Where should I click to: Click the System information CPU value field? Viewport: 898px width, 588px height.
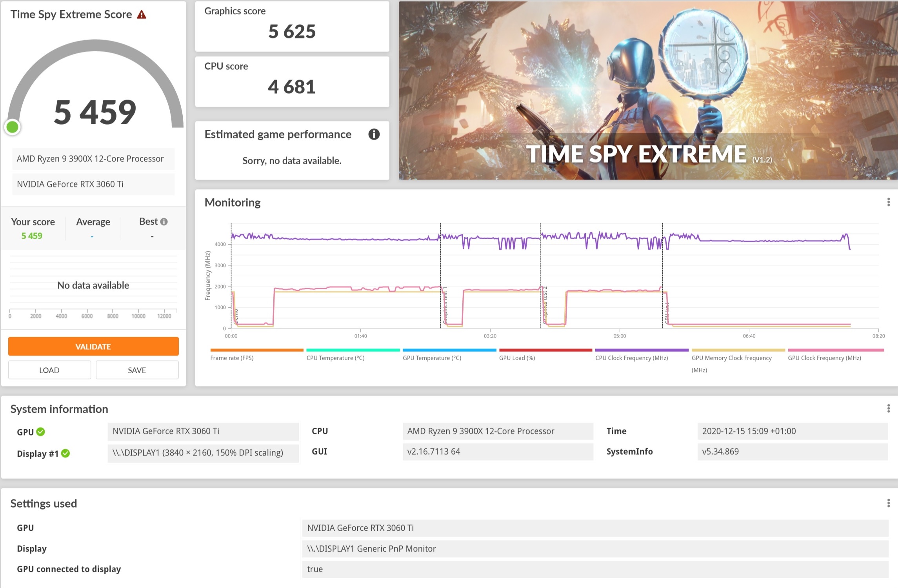point(498,431)
